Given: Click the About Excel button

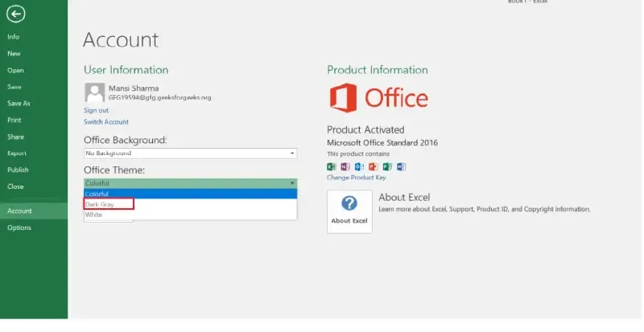Looking at the screenshot, I should tap(349, 211).
